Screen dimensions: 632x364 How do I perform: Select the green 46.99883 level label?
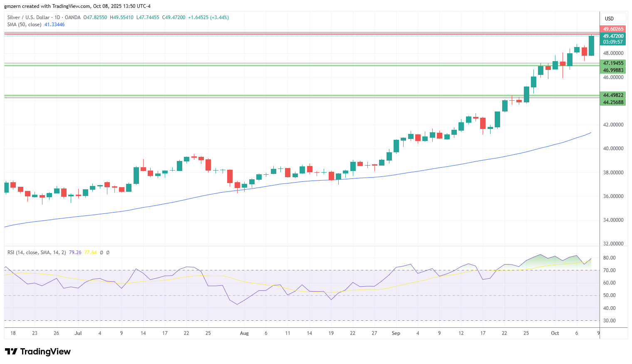point(613,70)
